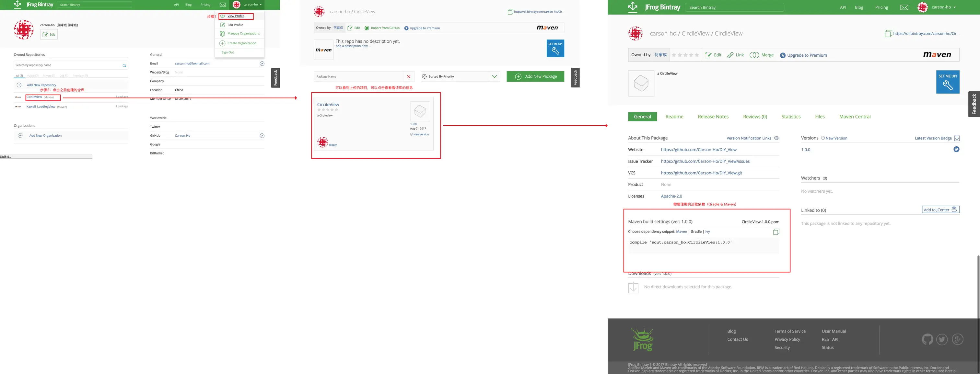This screenshot has width=980, height=374.
Task: Download the Latest Version Badge
Action: point(957,138)
